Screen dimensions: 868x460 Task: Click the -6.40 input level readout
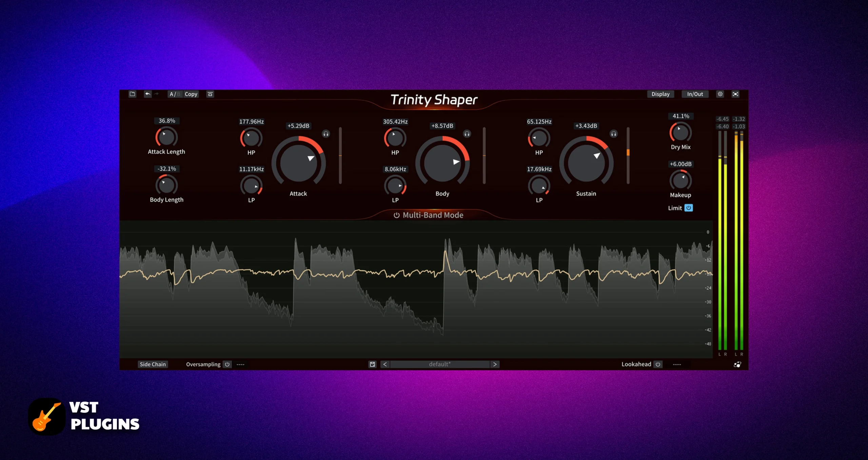(x=722, y=126)
